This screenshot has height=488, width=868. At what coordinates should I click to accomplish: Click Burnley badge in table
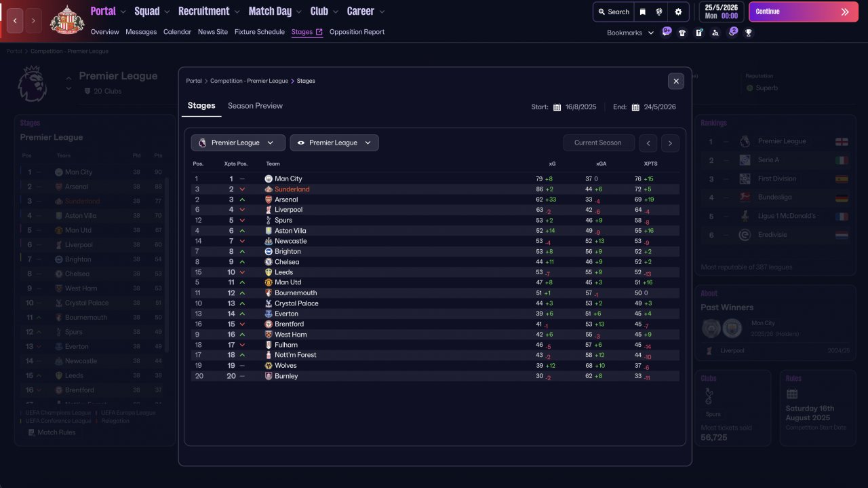pyautogui.click(x=269, y=376)
